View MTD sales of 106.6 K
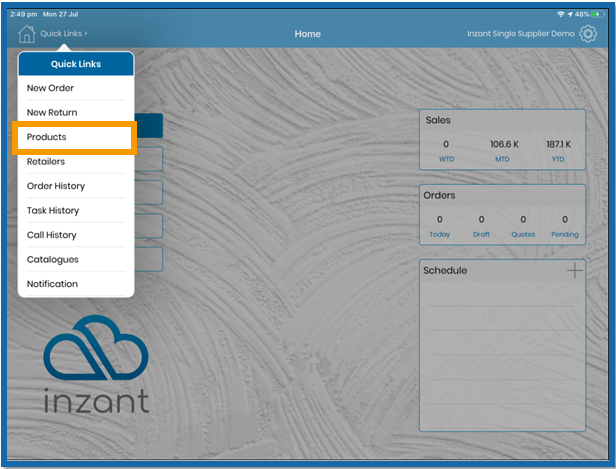 pyautogui.click(x=503, y=151)
